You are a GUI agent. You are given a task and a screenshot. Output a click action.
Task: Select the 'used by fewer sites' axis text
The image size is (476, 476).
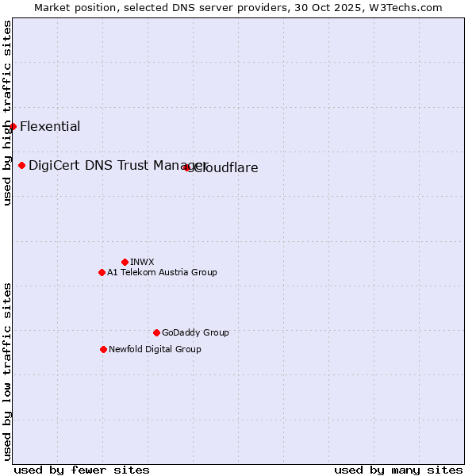pos(82,470)
